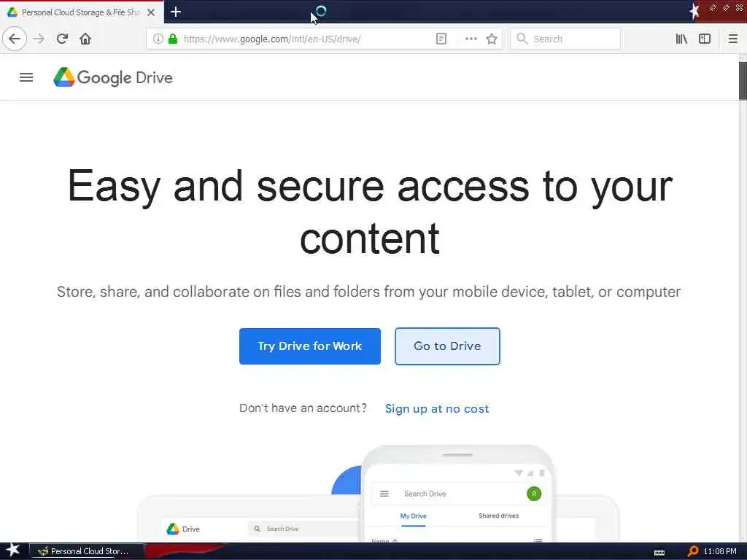747x560 pixels.
Task: Click the forward navigation arrow
Action: [39, 39]
